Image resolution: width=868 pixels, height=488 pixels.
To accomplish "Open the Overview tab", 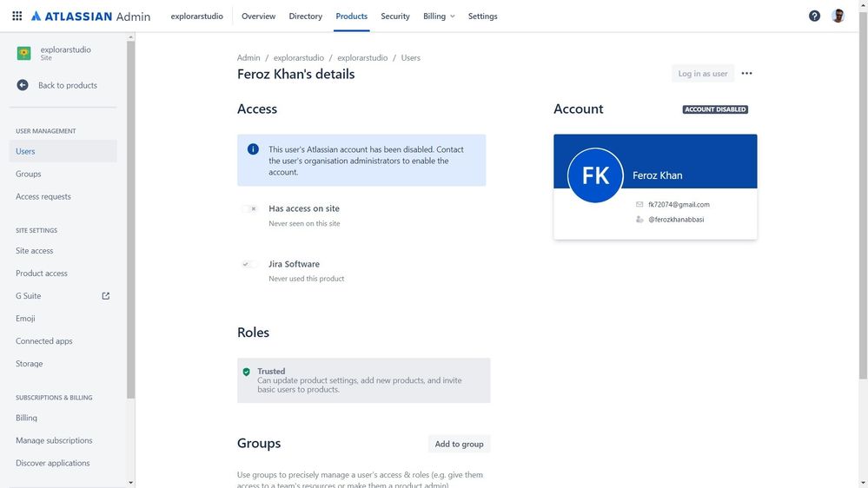I will [259, 16].
